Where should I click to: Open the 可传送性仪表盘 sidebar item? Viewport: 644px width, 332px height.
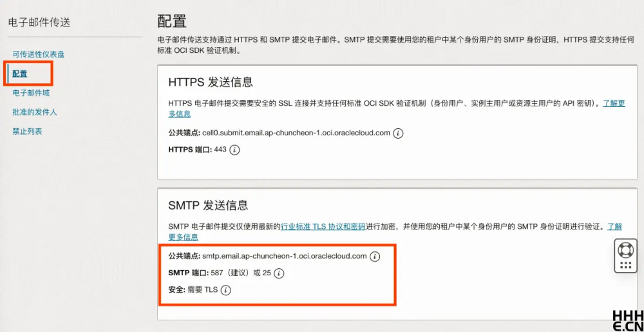(x=38, y=54)
